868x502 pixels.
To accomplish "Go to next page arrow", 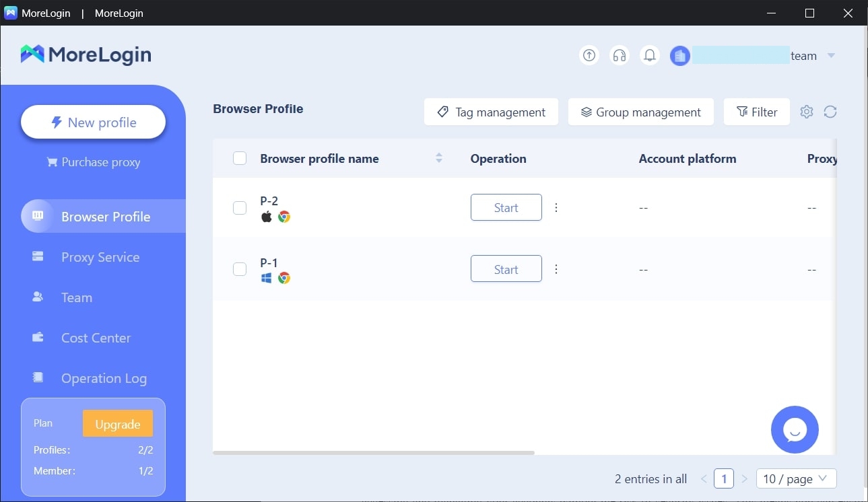I will coord(745,479).
